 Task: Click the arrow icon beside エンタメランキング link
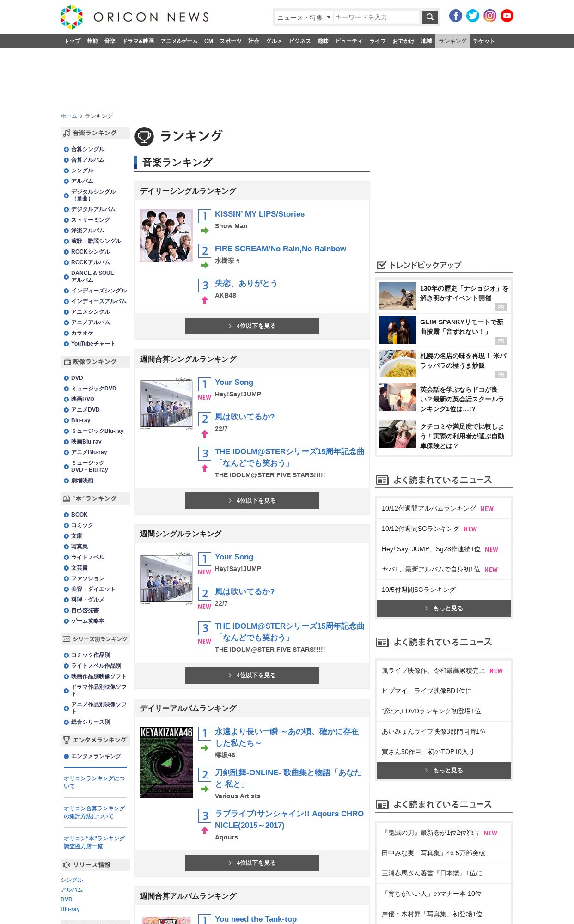[x=66, y=756]
